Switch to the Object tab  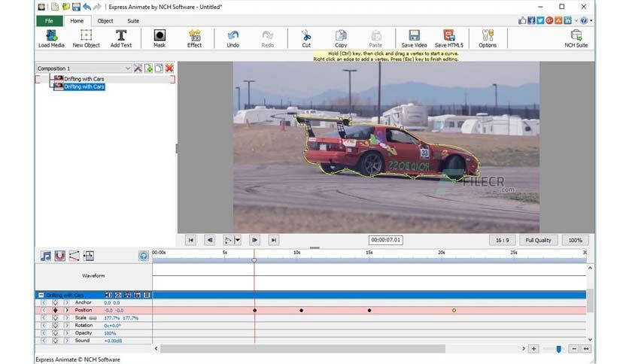coord(105,21)
